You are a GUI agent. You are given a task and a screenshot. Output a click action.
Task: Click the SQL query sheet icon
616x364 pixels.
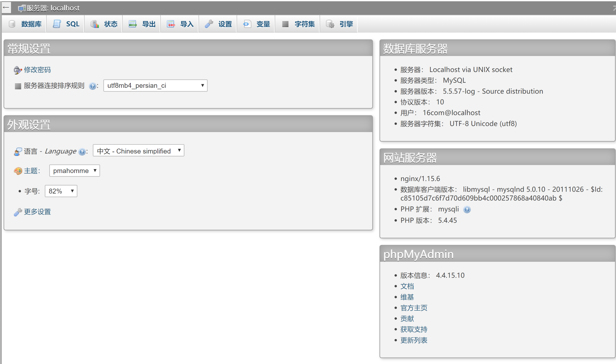[x=57, y=24]
